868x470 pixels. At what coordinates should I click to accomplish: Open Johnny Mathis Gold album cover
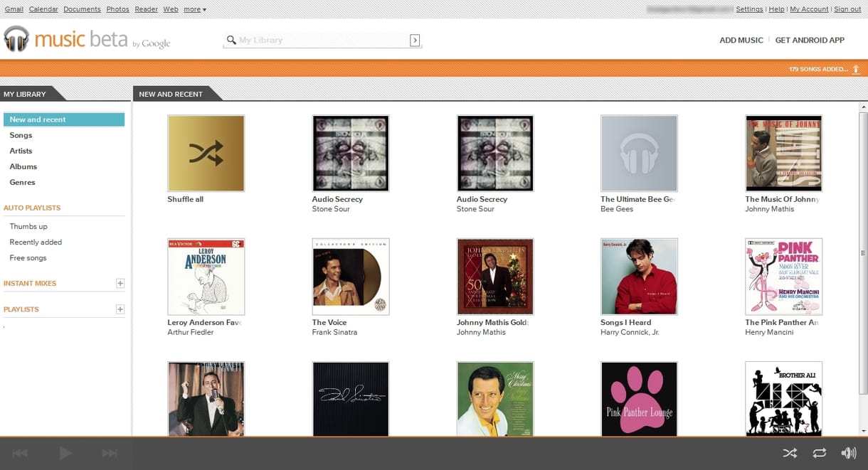click(x=495, y=277)
